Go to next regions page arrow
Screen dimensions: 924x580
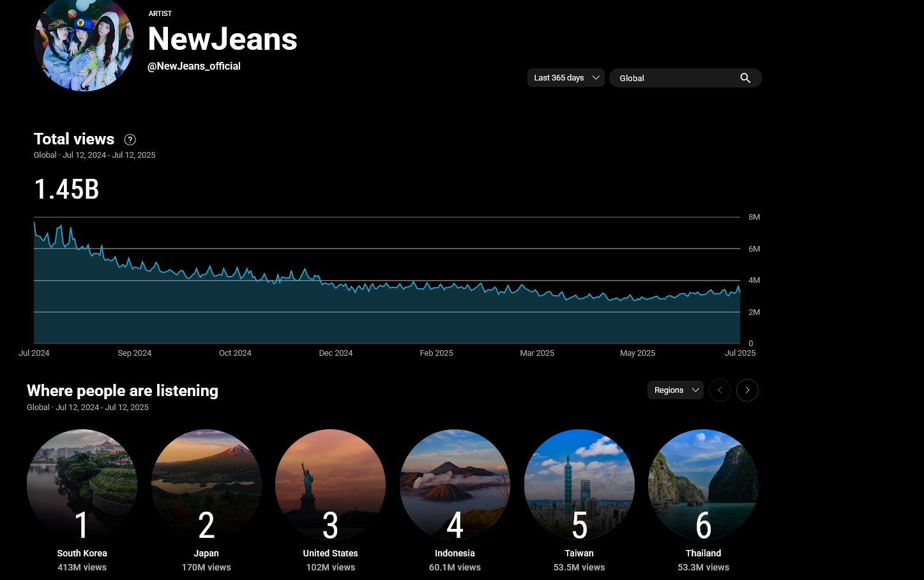tap(747, 390)
